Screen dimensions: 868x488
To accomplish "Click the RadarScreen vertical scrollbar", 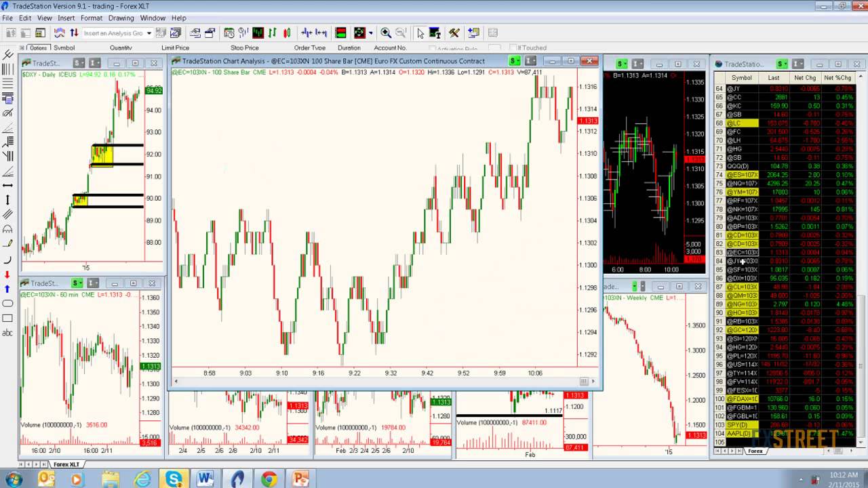I will pyautogui.click(x=861, y=367).
